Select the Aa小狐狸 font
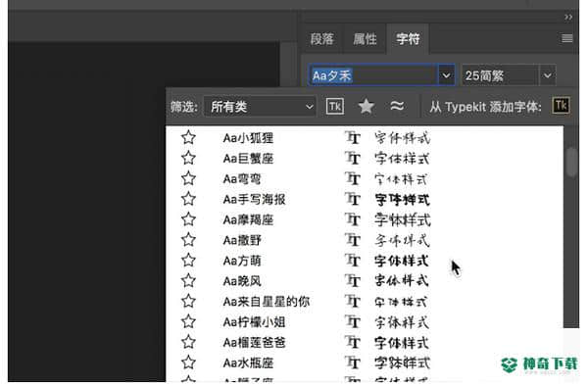This screenshot has width=588, height=386. coord(248,138)
